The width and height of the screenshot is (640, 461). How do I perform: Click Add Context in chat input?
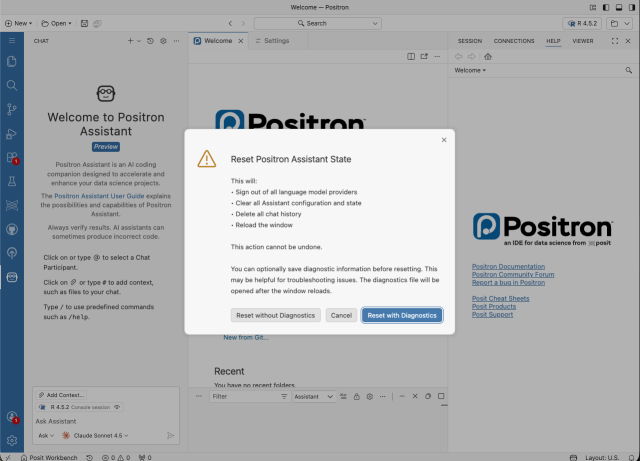pyautogui.click(x=61, y=395)
